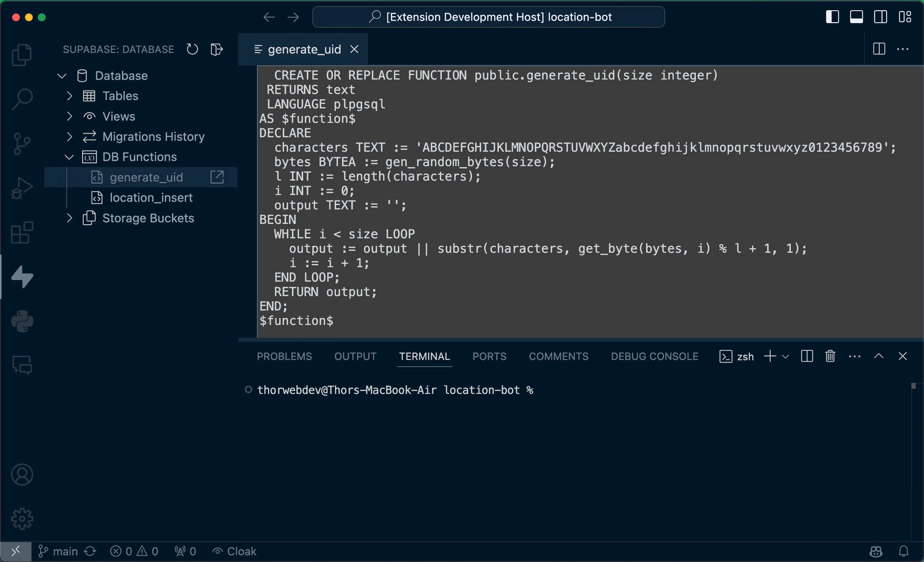Viewport: 924px width, 562px height.
Task: Open generate_uid in external browser
Action: (x=218, y=176)
